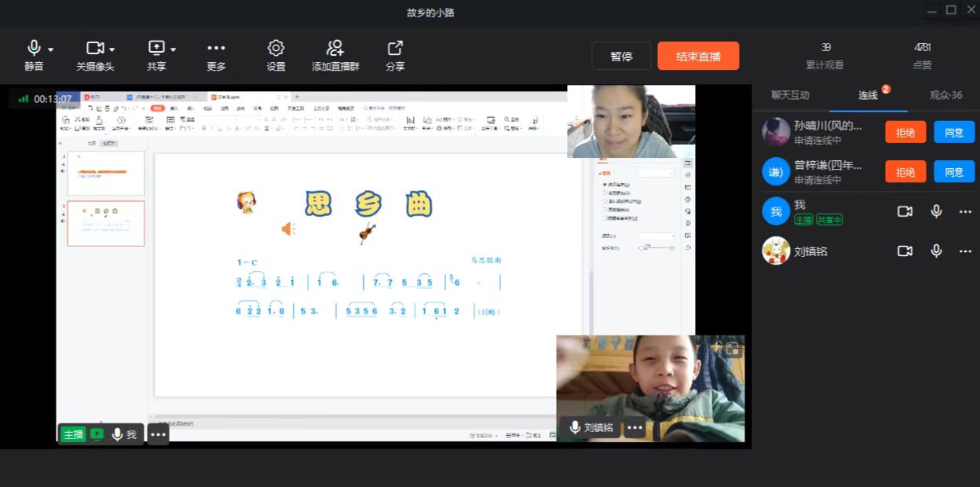Tick the checkbox under the radio options
The height and width of the screenshot is (487, 980).
coord(605,218)
